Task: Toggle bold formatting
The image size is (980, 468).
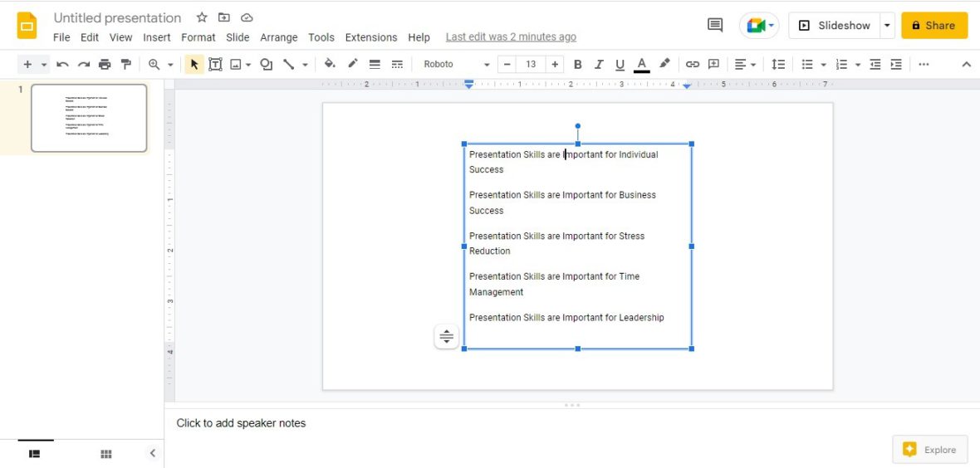Action: pos(577,64)
